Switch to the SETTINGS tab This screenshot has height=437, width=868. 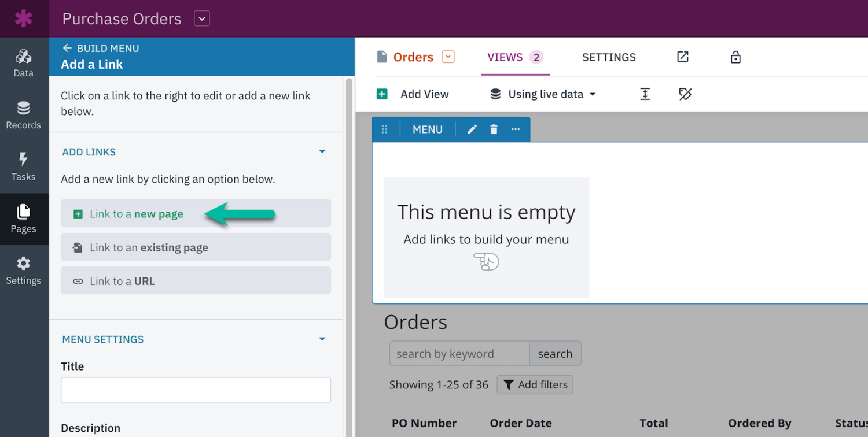(609, 57)
